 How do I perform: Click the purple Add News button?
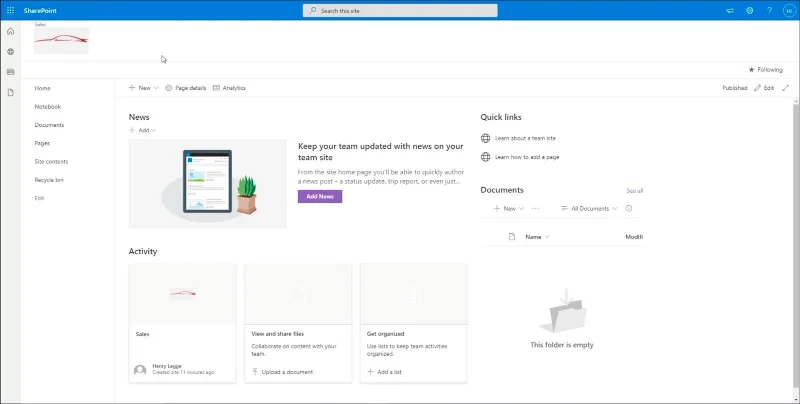[x=320, y=196]
